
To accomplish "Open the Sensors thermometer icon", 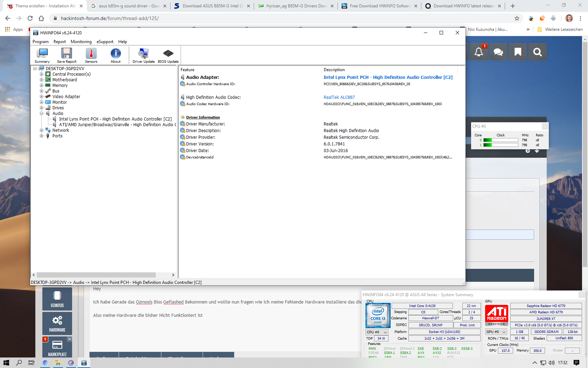I will click(91, 55).
